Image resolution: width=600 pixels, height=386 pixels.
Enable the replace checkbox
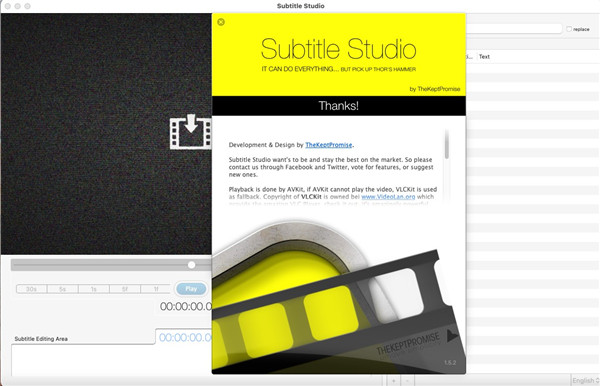coord(569,29)
